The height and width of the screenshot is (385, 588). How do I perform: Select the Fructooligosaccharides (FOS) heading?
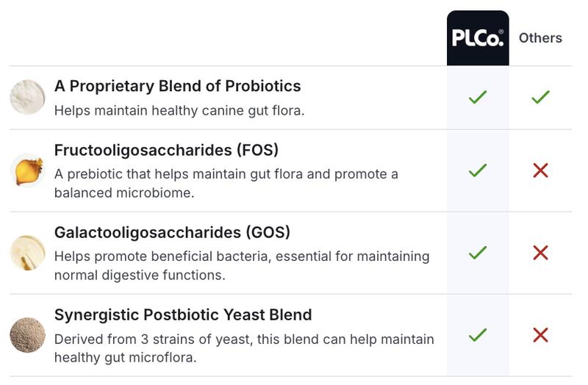(x=166, y=151)
